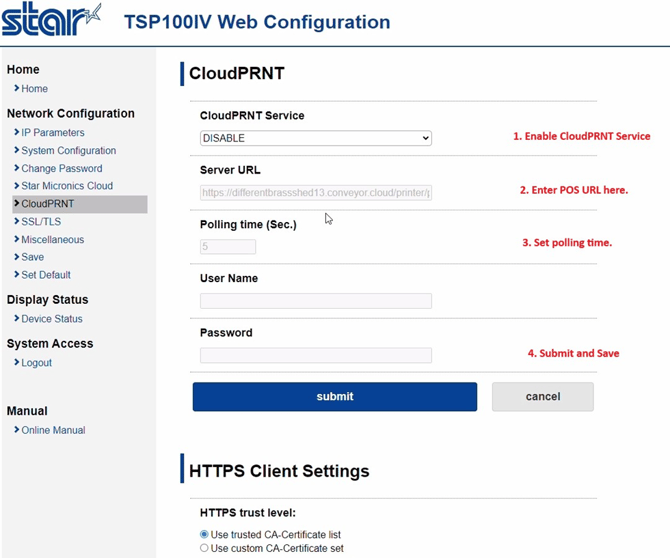Select Use trusted CA-Certificate list option
The width and height of the screenshot is (670, 558).
tap(205, 535)
